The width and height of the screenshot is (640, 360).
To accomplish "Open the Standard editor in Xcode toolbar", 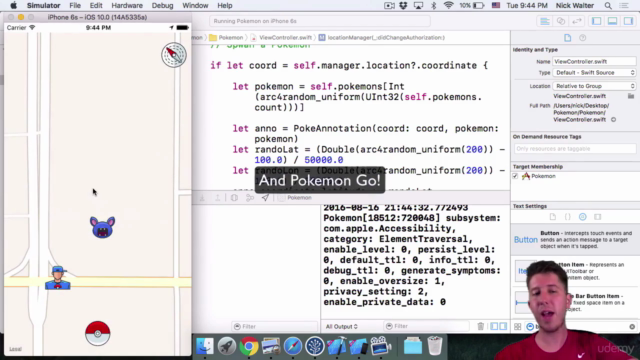I will pyautogui.click(x=545, y=21).
